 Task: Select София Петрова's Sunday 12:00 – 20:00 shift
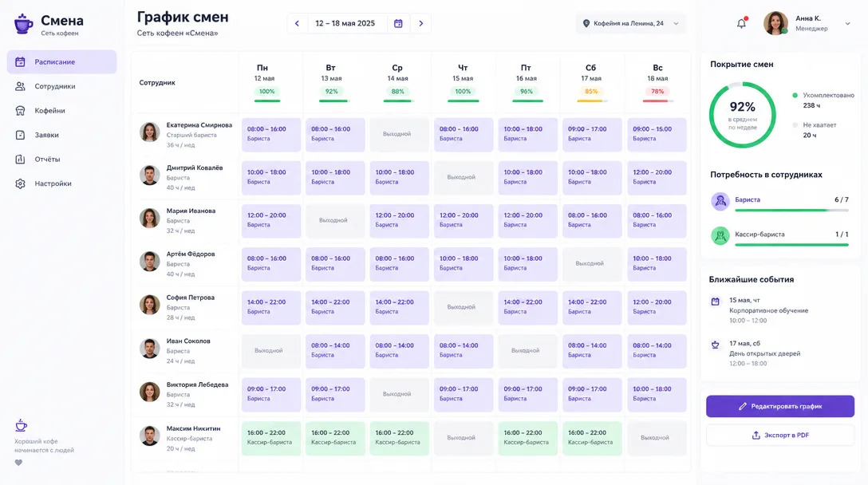point(657,308)
